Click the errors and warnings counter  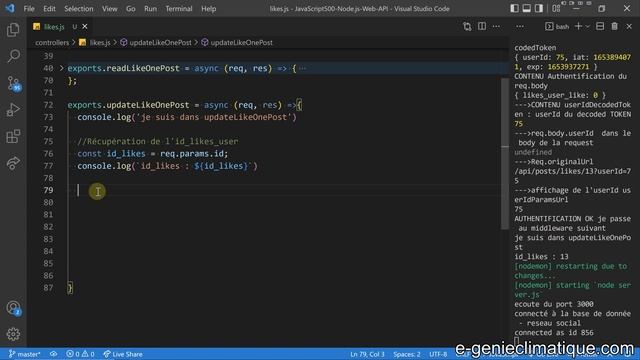pyautogui.click(x=80, y=354)
